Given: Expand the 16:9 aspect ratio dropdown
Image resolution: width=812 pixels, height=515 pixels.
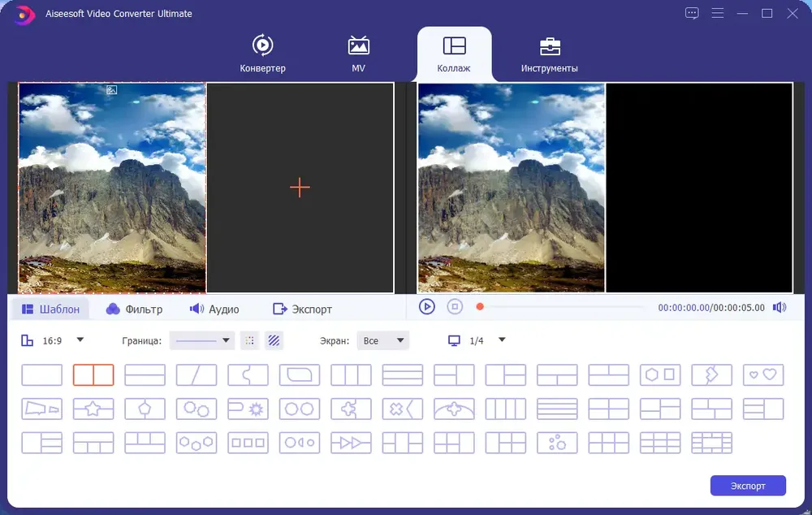Looking at the screenshot, I should 80,340.
